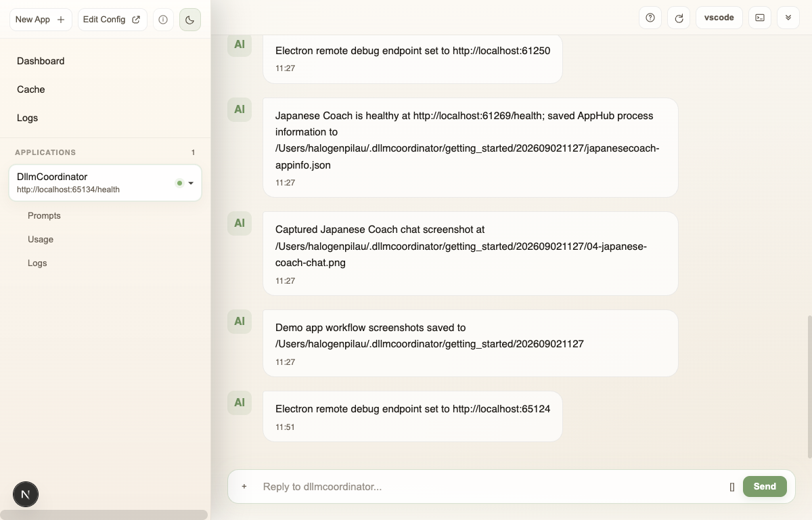Image resolution: width=812 pixels, height=520 pixels.
Task: Open the terminal icon button
Action: pos(760,18)
